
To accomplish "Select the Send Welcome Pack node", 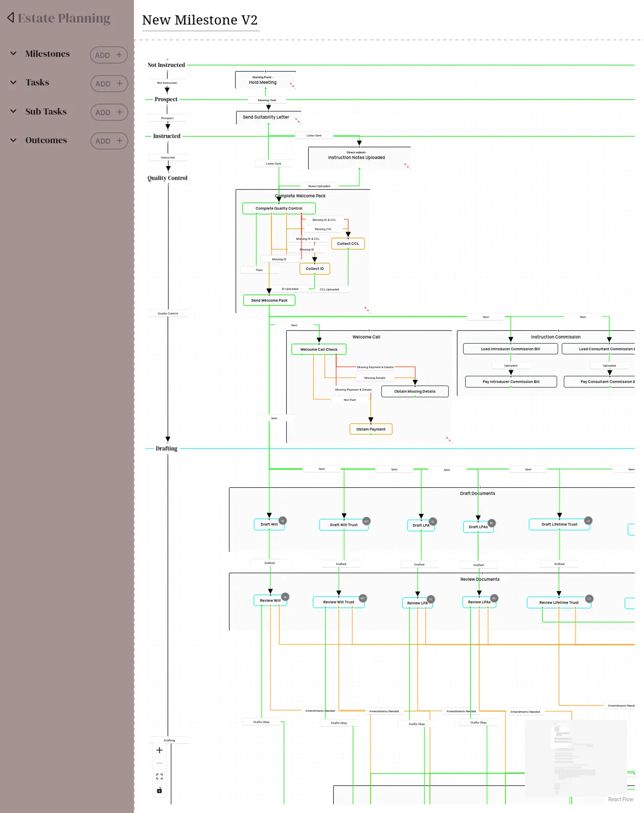I will click(269, 300).
